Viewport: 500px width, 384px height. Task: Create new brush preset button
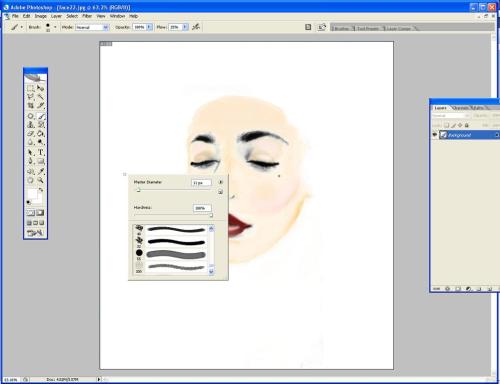220,192
